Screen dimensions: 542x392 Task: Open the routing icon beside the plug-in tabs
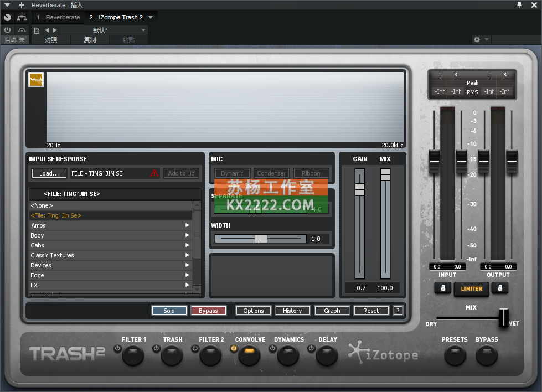22,17
